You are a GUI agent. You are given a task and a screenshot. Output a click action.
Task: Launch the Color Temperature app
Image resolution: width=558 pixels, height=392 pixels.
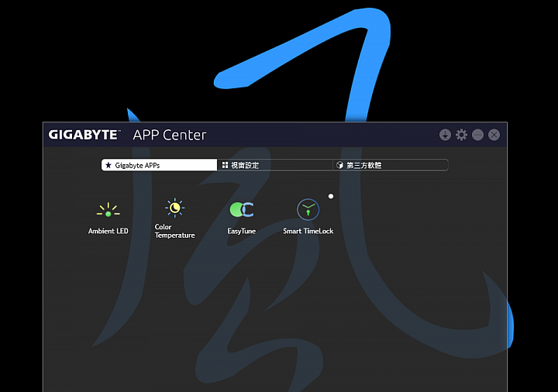coord(174,218)
